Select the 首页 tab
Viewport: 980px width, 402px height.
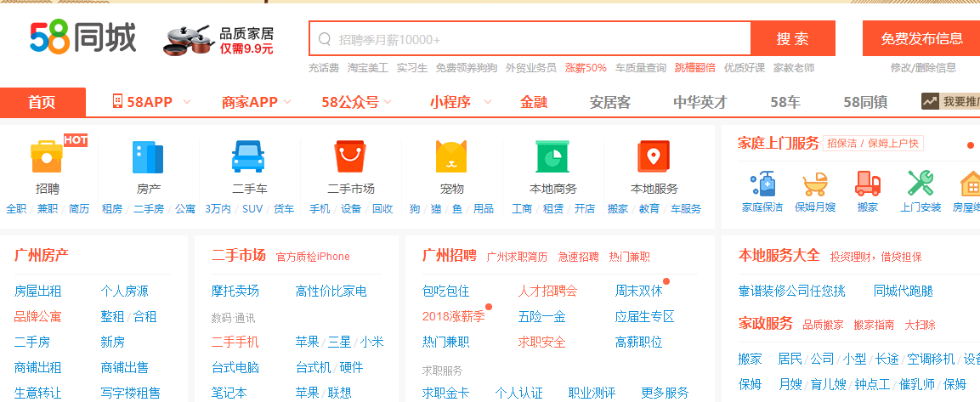pyautogui.click(x=42, y=103)
